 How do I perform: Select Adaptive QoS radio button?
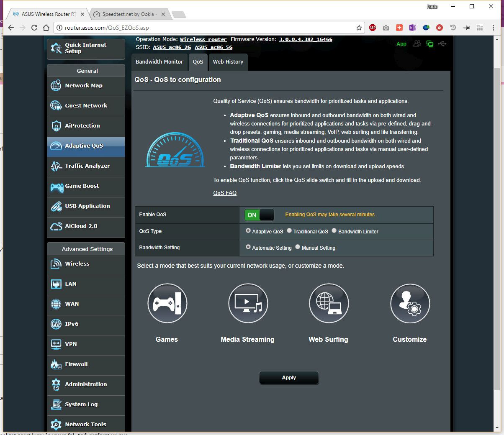click(x=248, y=230)
